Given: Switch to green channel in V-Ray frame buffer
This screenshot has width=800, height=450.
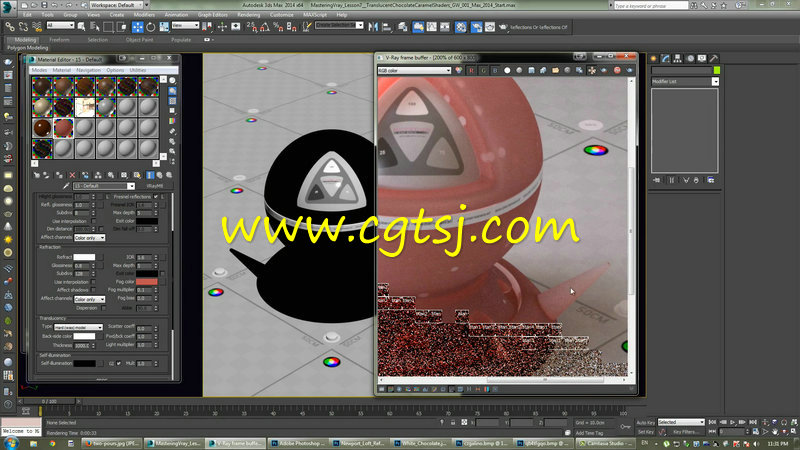Looking at the screenshot, I should [x=483, y=70].
